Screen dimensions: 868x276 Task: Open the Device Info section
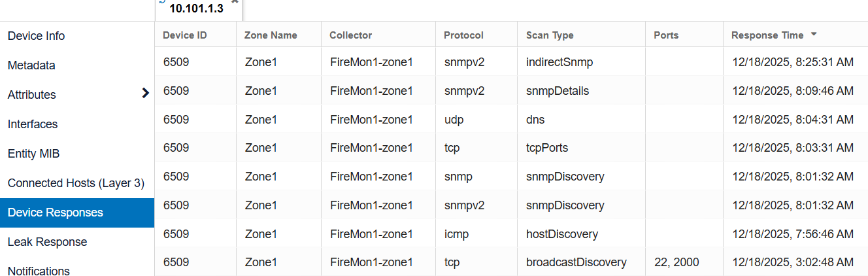(x=37, y=36)
